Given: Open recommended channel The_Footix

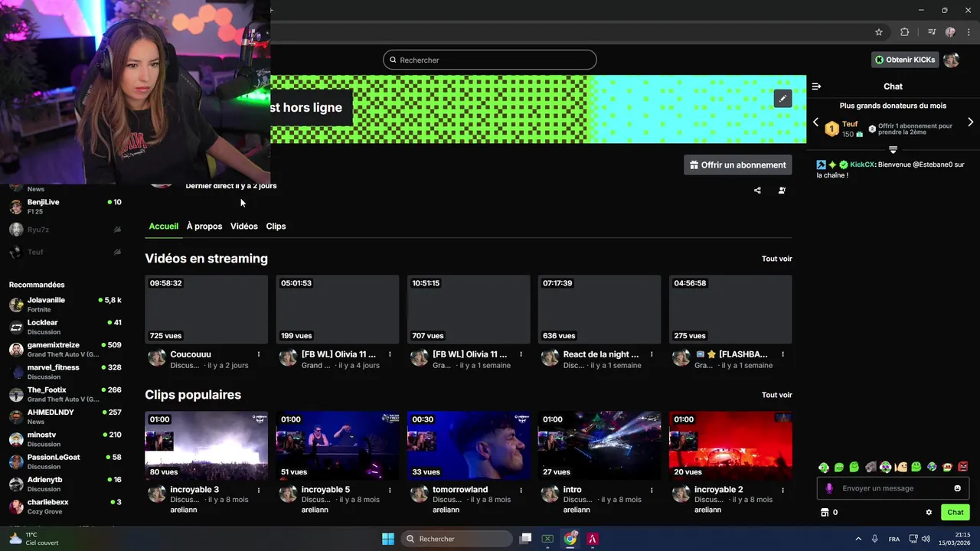Looking at the screenshot, I should (65, 394).
